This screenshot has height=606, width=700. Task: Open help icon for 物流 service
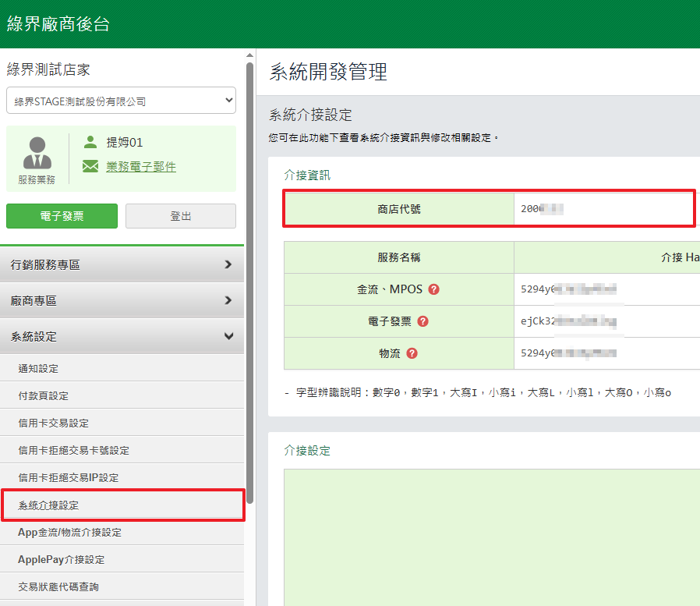click(x=412, y=353)
